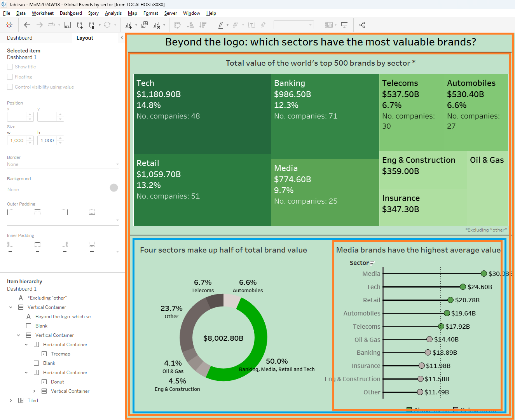
Task: Open the Analysis menu
Action: (113, 13)
